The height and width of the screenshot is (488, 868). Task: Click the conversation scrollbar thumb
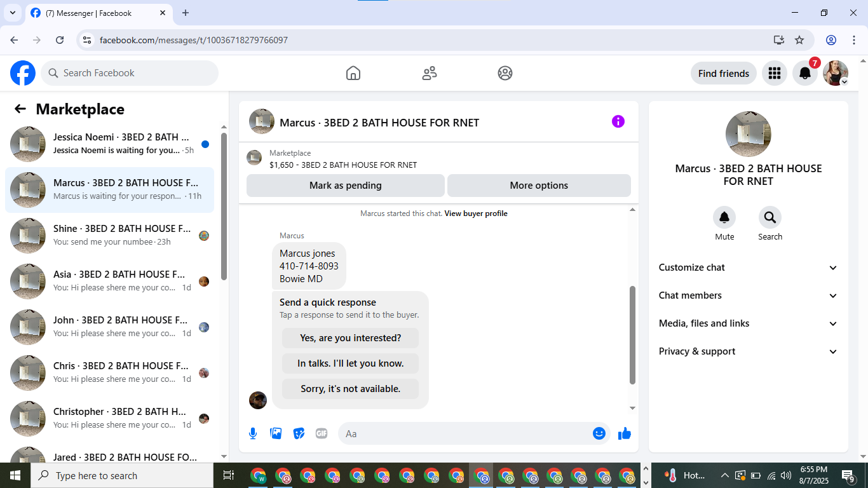point(632,335)
